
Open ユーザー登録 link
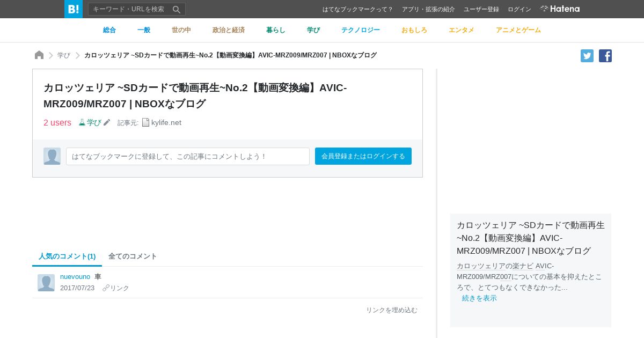click(481, 9)
